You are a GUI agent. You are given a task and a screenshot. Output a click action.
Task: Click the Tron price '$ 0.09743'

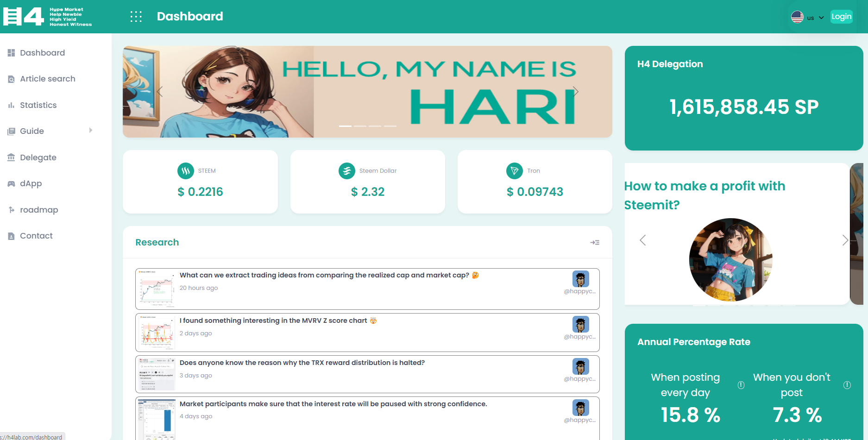pos(535,192)
